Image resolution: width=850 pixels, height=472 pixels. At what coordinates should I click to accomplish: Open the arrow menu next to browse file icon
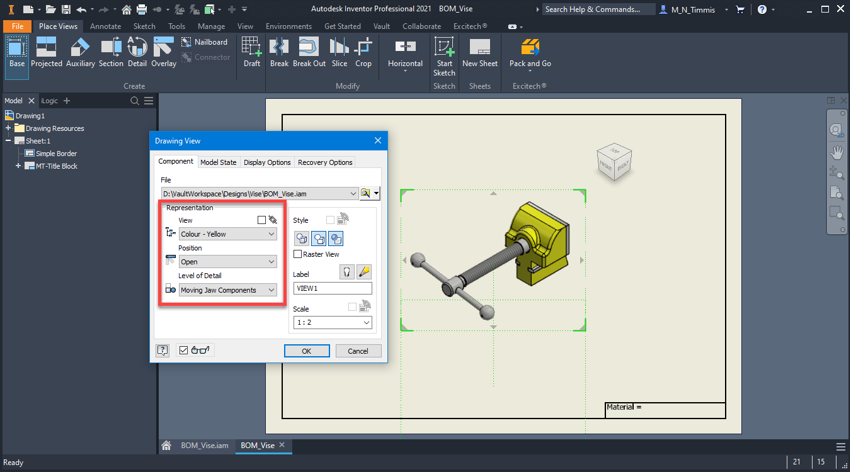376,193
